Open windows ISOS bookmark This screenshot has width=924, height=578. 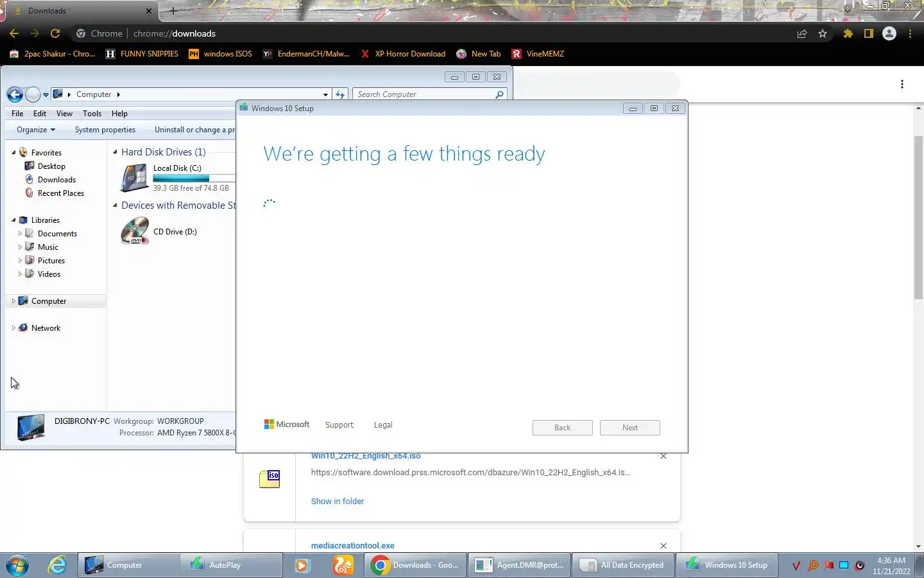click(x=220, y=54)
